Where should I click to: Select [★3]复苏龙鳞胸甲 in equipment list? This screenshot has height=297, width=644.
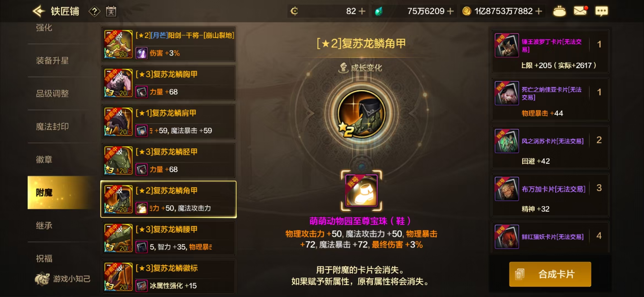pos(168,83)
